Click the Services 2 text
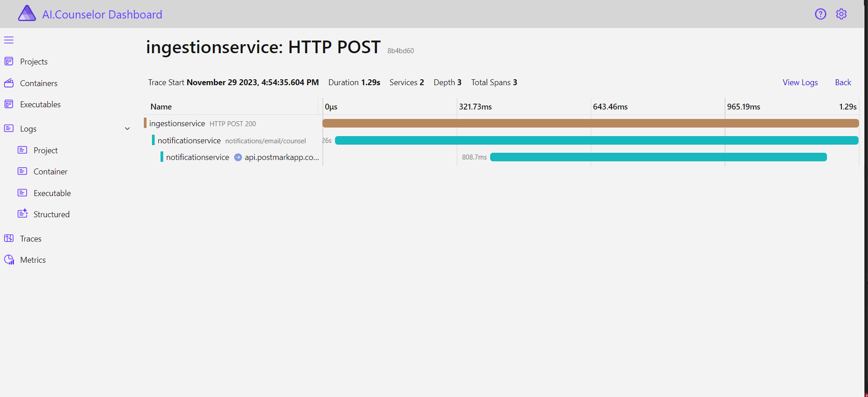The image size is (868, 397). pyautogui.click(x=407, y=82)
